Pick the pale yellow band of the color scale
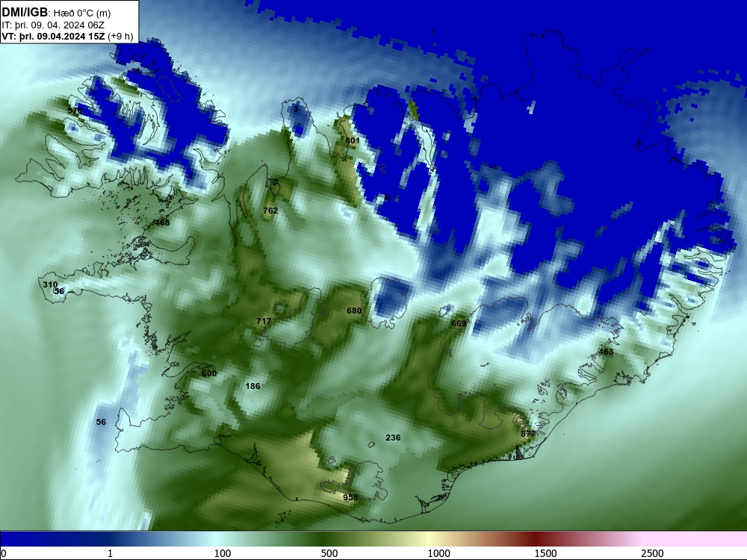Screen dimensions: 747x560 [x=429, y=539]
